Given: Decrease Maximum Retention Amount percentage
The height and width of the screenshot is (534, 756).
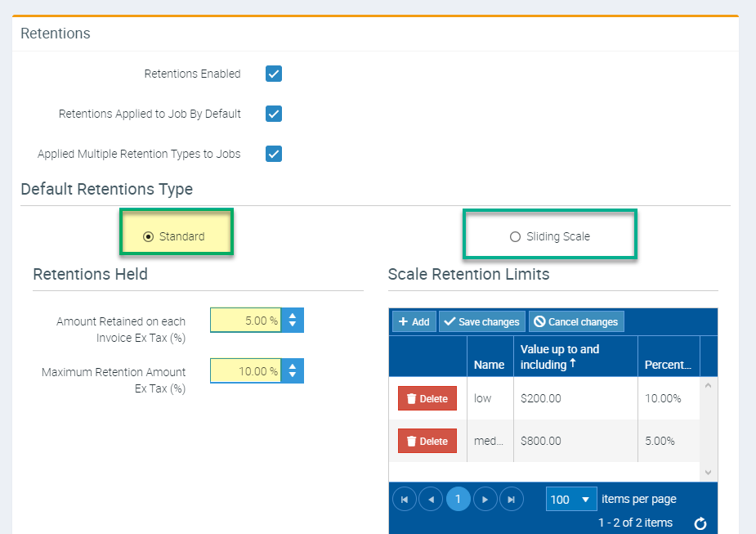Looking at the screenshot, I should pyautogui.click(x=293, y=376).
